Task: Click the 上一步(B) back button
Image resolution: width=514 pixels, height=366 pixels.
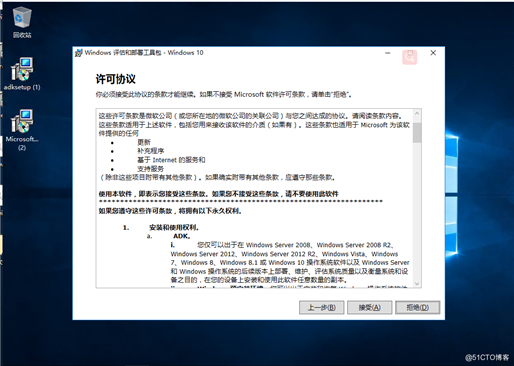Action: click(321, 307)
